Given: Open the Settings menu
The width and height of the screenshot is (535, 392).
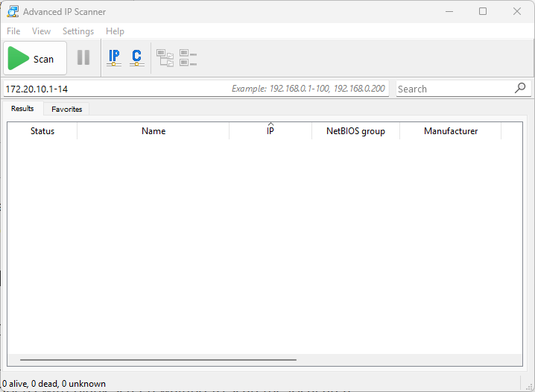Looking at the screenshot, I should coord(78,31).
